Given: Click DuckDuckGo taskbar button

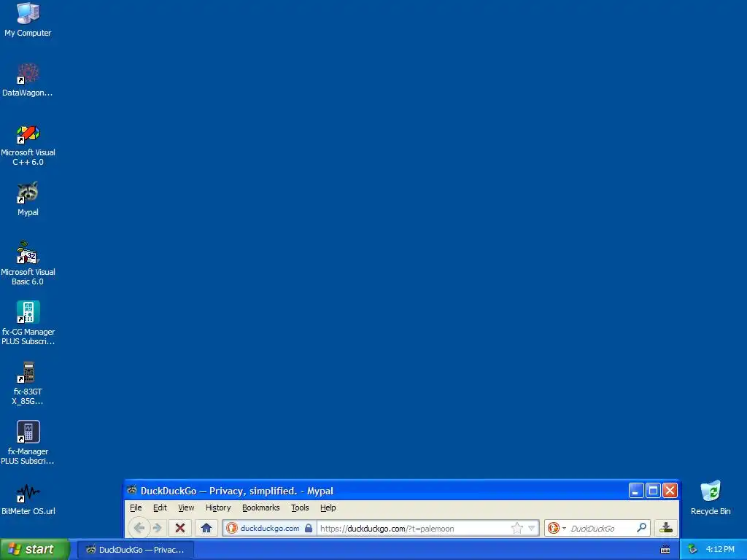Looking at the screenshot, I should click(135, 550).
